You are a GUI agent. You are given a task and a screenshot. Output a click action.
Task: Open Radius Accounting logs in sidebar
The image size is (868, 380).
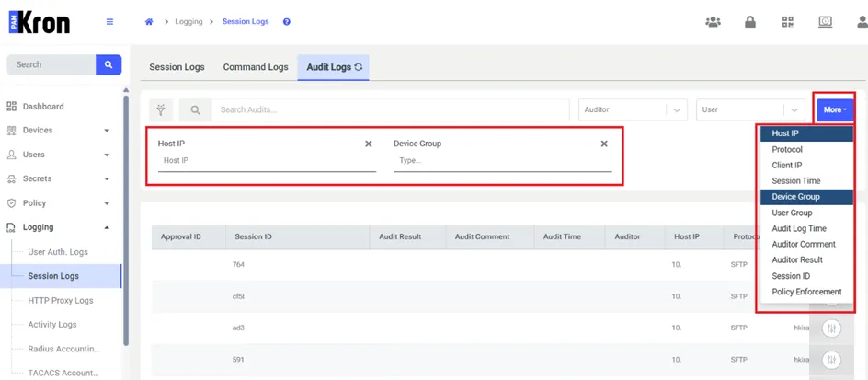tap(63, 349)
